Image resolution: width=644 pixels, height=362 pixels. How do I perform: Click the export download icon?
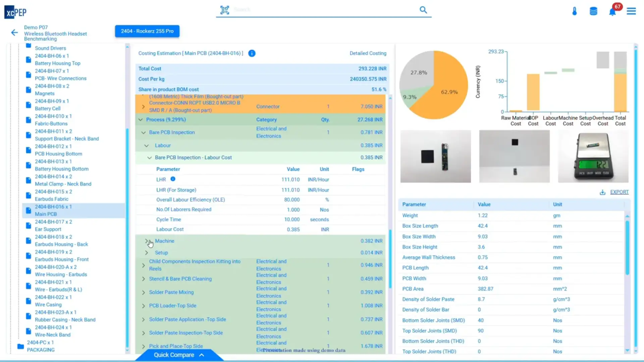[602, 192]
